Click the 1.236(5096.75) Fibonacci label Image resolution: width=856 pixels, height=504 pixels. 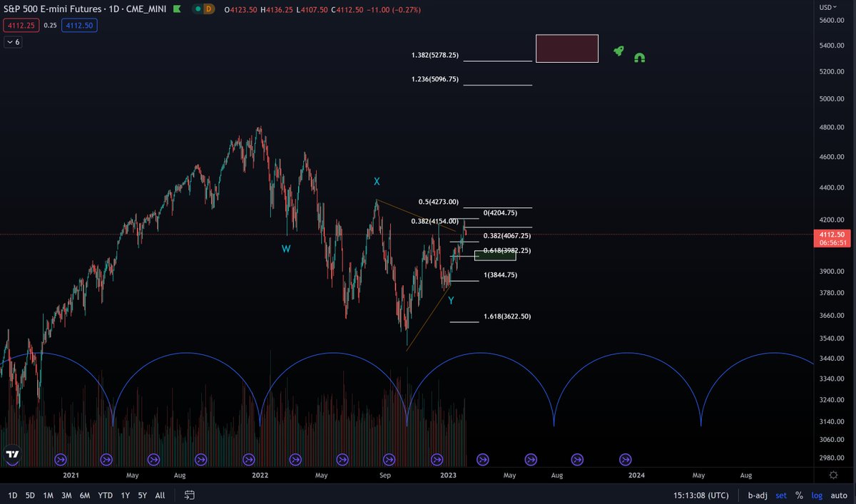[x=436, y=80]
